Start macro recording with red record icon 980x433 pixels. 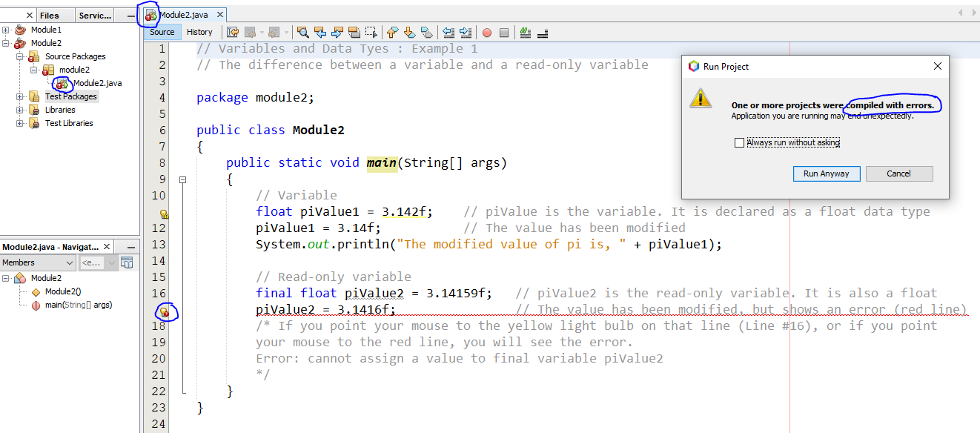486,32
